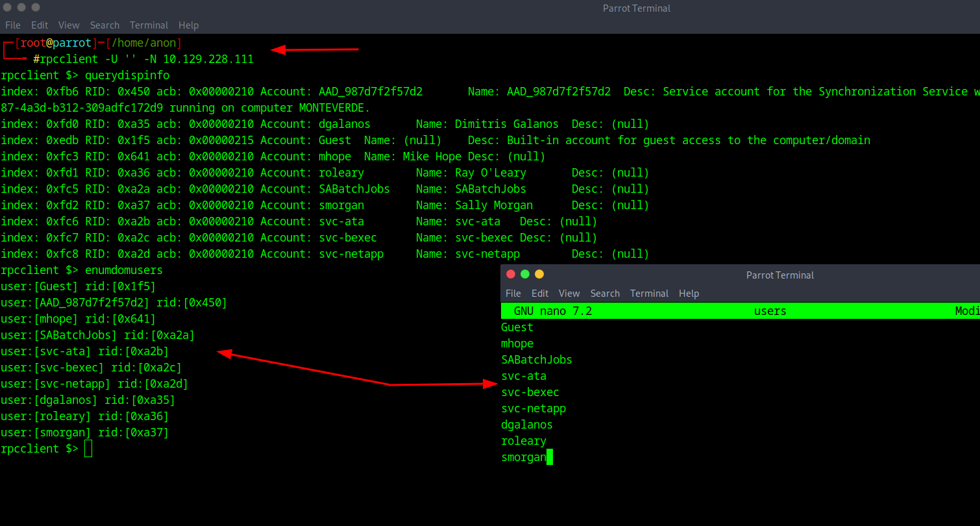The height and width of the screenshot is (526, 980).
Task: Open Terminal menu in main terminal window
Action: point(149,25)
